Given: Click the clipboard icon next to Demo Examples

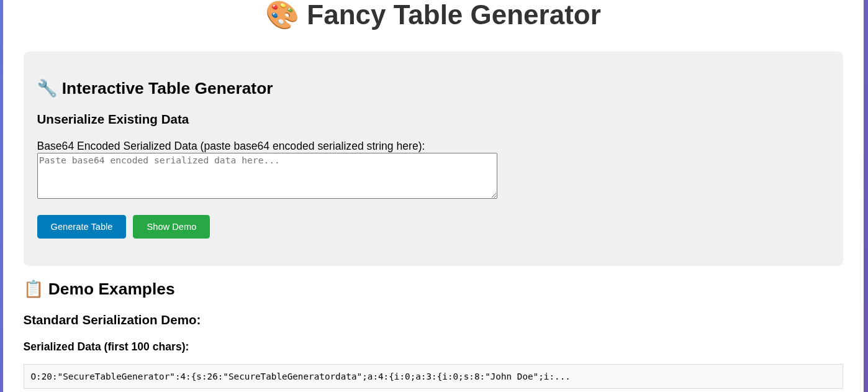Looking at the screenshot, I should (x=34, y=289).
